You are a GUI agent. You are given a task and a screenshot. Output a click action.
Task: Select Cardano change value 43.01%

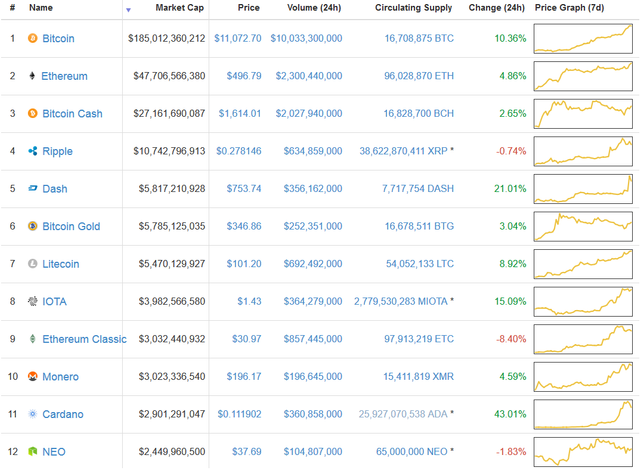(x=510, y=414)
